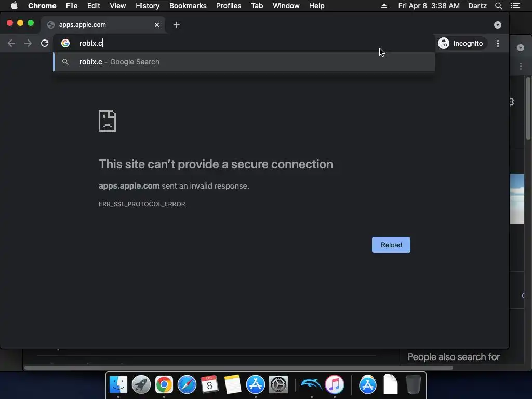The width and height of the screenshot is (532, 399).
Task: Open Finder from the Dock
Action: coord(118,384)
